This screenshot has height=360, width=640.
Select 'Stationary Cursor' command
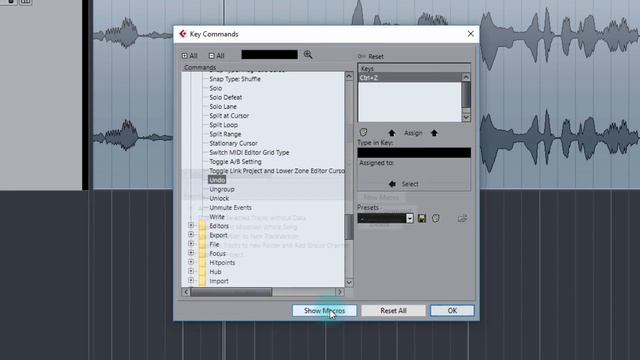pyautogui.click(x=233, y=143)
